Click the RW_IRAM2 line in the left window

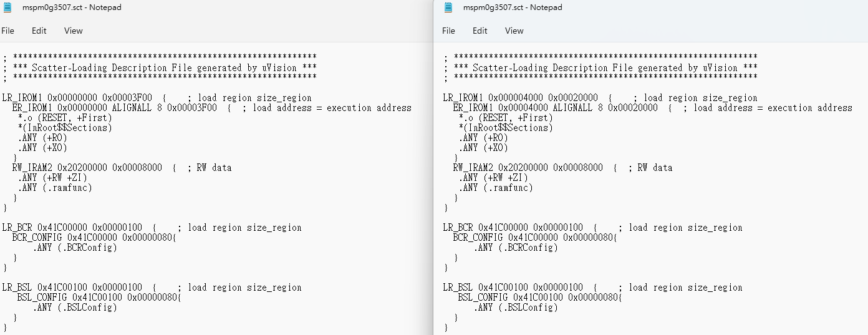pyautogui.click(x=87, y=168)
